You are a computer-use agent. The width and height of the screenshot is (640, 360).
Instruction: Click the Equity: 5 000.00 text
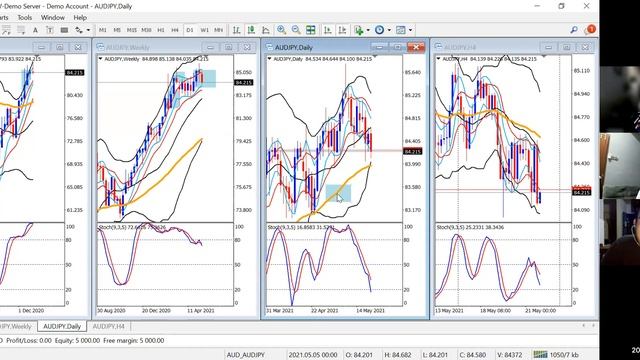click(x=77, y=340)
